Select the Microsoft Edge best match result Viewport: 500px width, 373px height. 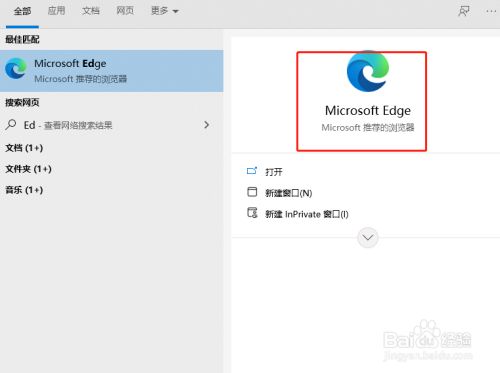pos(112,71)
